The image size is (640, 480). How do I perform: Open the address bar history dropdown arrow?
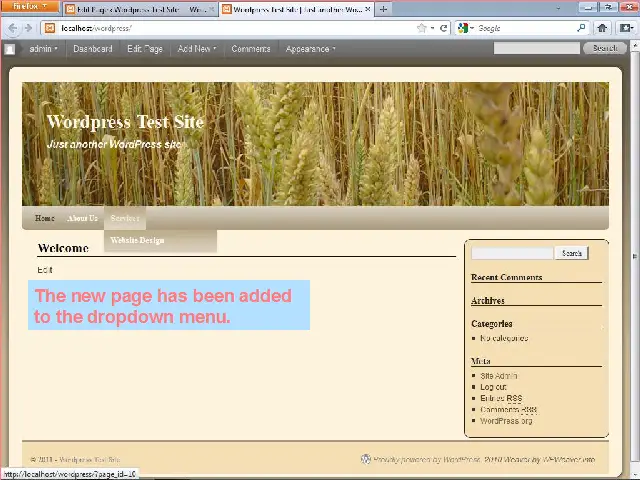[432, 28]
